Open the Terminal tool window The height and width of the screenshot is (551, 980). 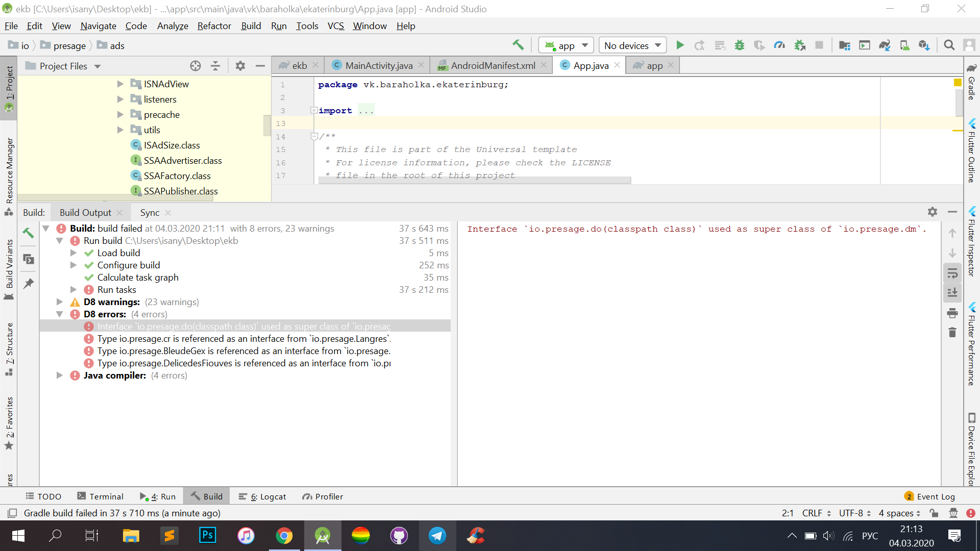click(x=100, y=496)
